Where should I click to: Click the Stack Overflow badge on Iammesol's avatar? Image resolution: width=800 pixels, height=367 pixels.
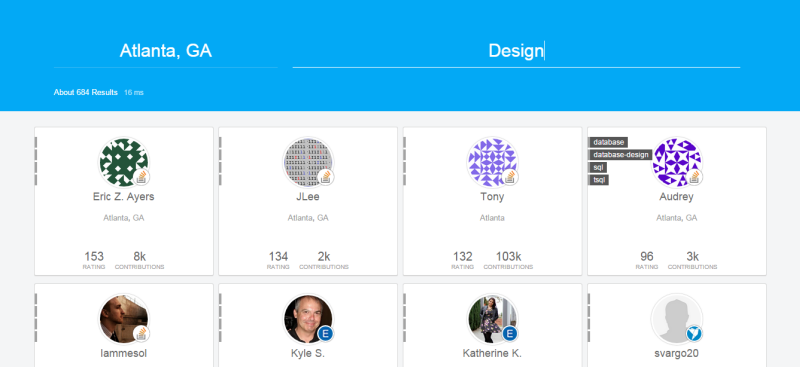click(141, 334)
